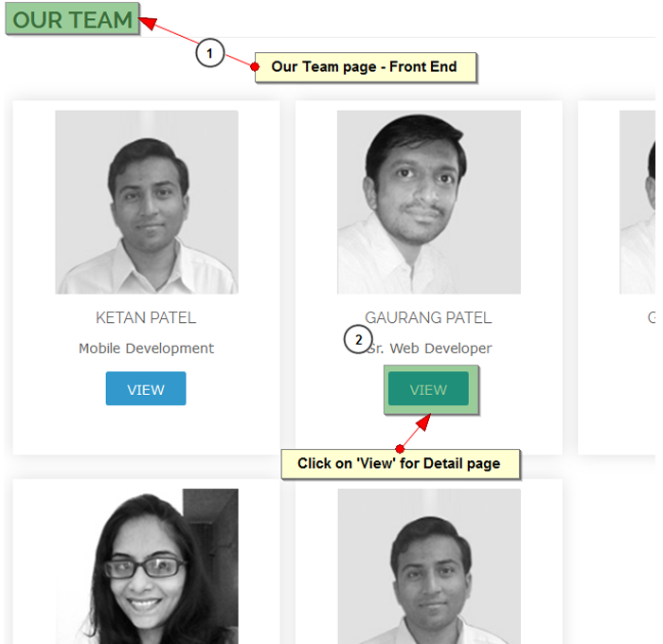Click red arrowhead pointing at OUR TEAM
Image resolution: width=663 pixels, height=644 pixels.
(x=148, y=23)
